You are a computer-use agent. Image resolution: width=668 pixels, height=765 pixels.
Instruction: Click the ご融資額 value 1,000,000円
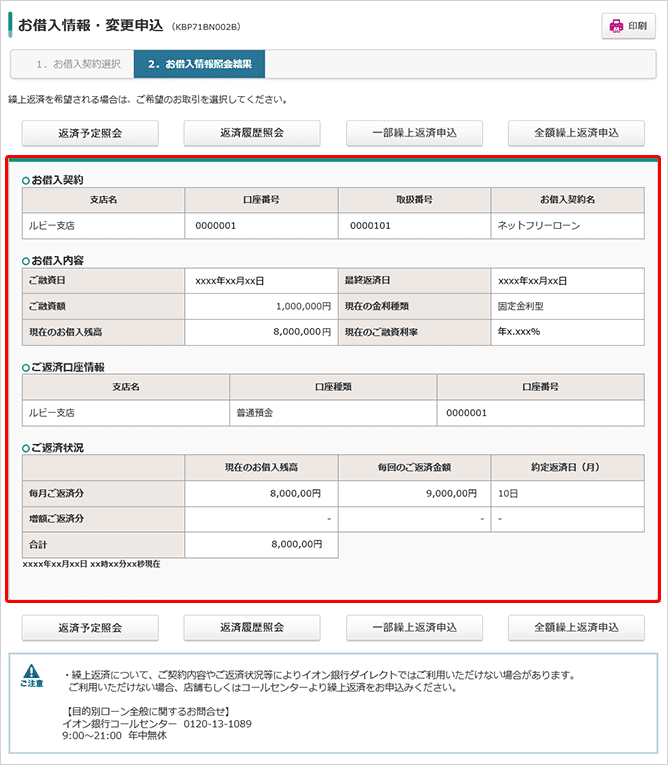(x=304, y=306)
